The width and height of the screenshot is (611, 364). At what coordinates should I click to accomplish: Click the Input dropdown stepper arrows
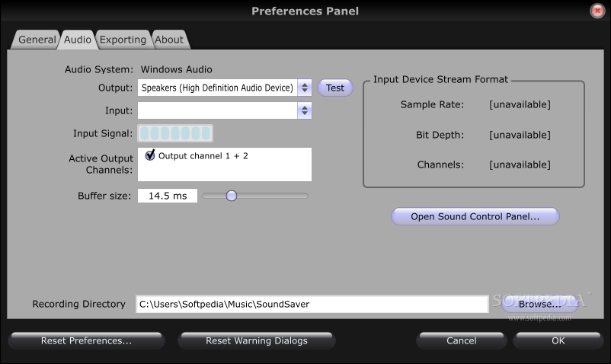coord(305,110)
